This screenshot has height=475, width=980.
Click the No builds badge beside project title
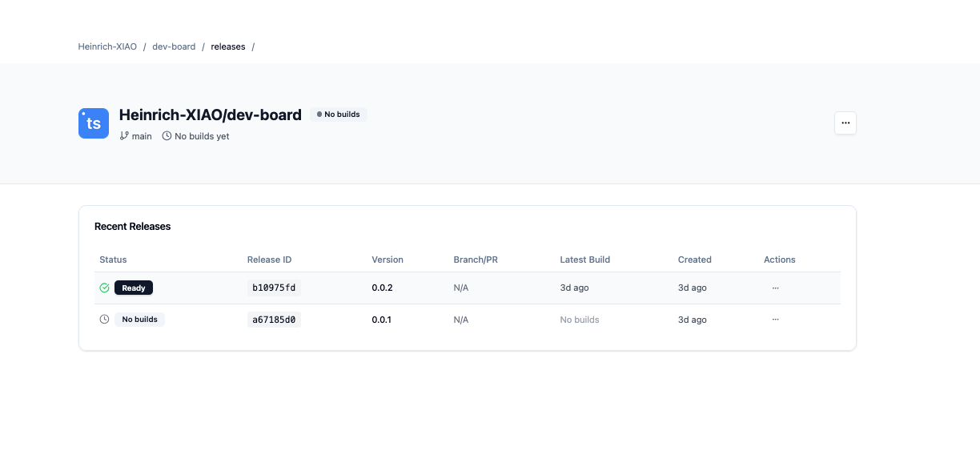pyautogui.click(x=339, y=115)
